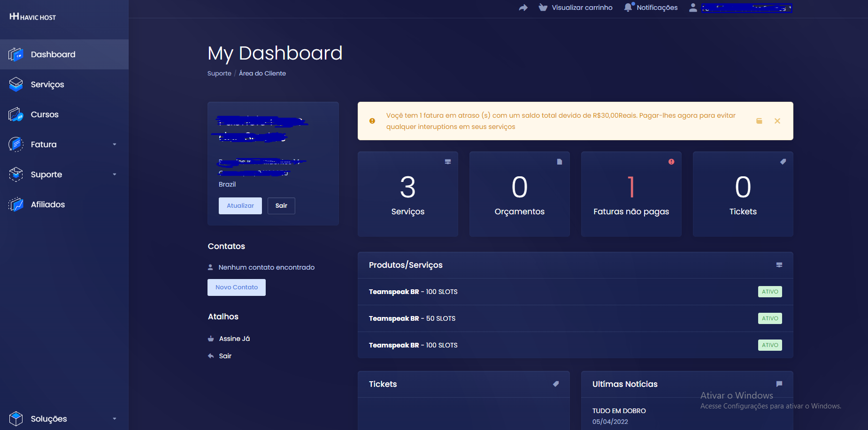Click the Produtos/Serviços panel title
This screenshot has width=868, height=430.
406,265
